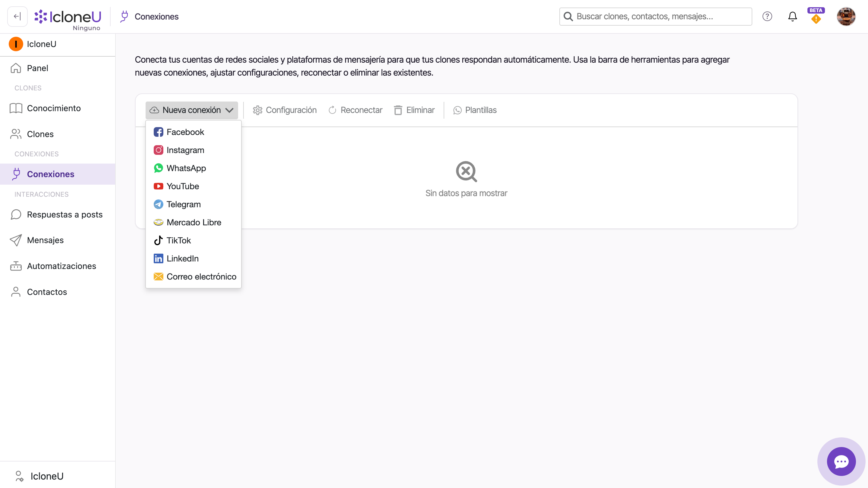Click the Configuración toolbar button
The width and height of the screenshot is (868, 488).
(x=285, y=110)
